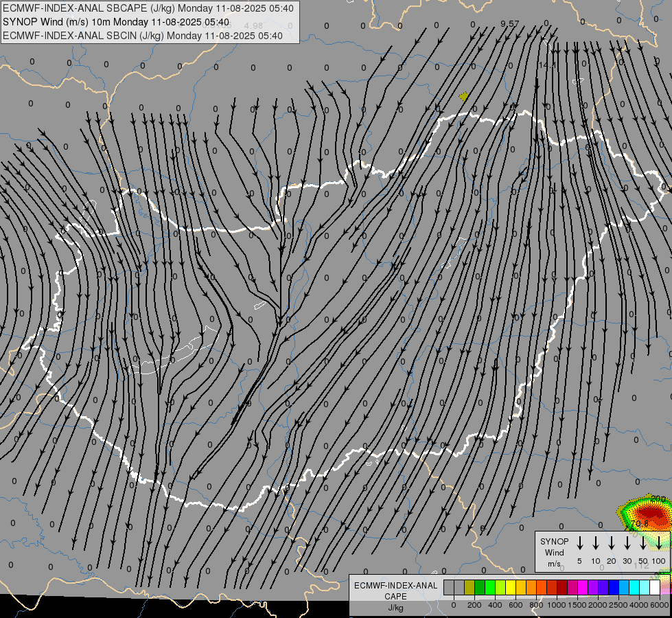Click the 200 tick label in CAPE scale
The width and height of the screenshot is (672, 618).
pyautogui.click(x=474, y=605)
